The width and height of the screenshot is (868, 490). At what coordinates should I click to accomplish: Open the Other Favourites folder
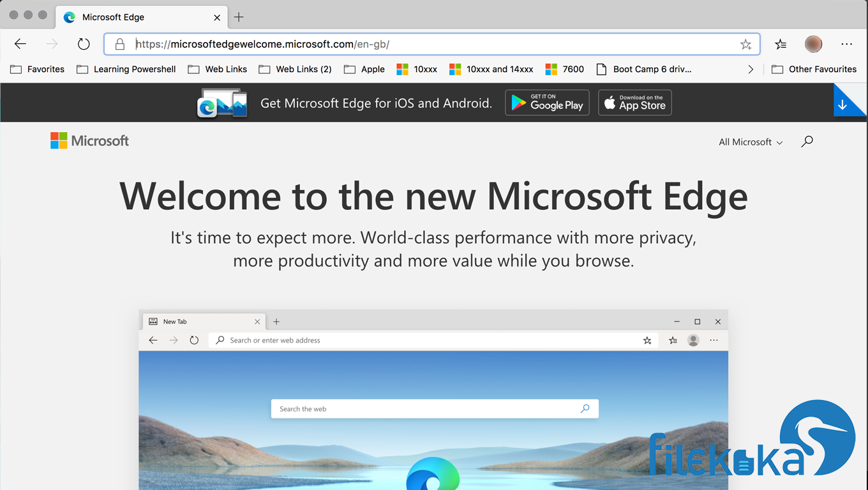(x=814, y=69)
